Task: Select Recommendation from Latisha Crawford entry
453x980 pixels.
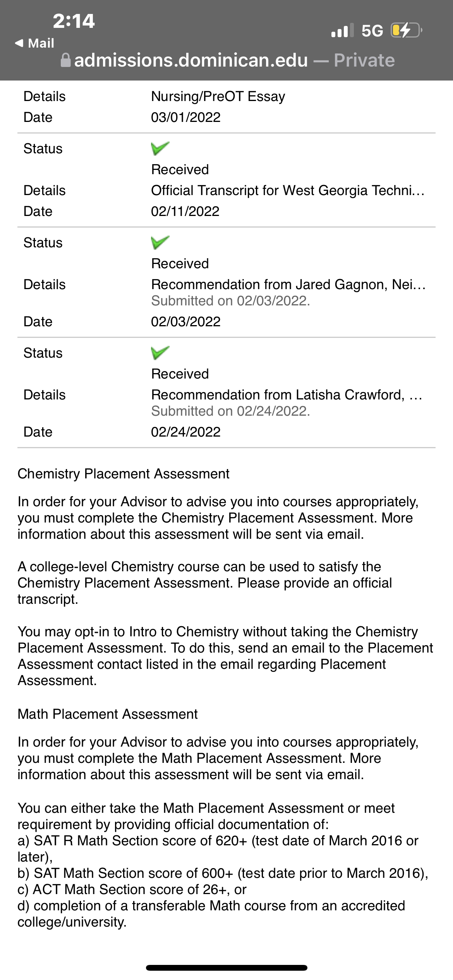Action: [x=287, y=395]
